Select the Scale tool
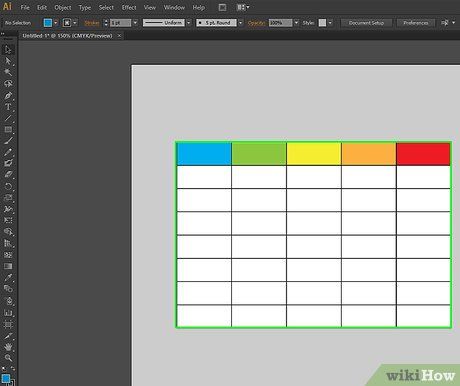 point(8,197)
